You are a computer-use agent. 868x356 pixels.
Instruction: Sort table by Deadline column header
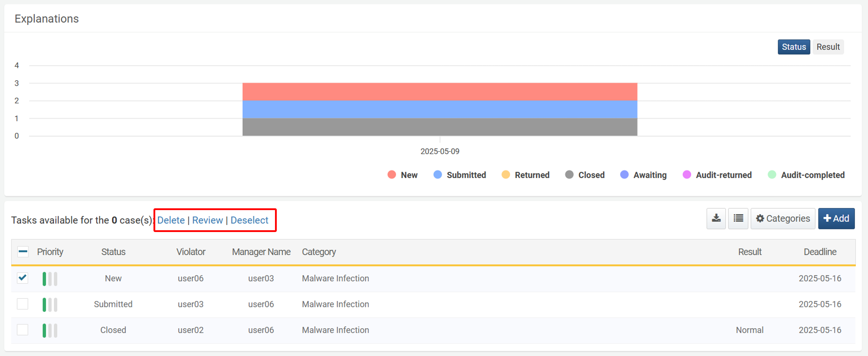[820, 252]
